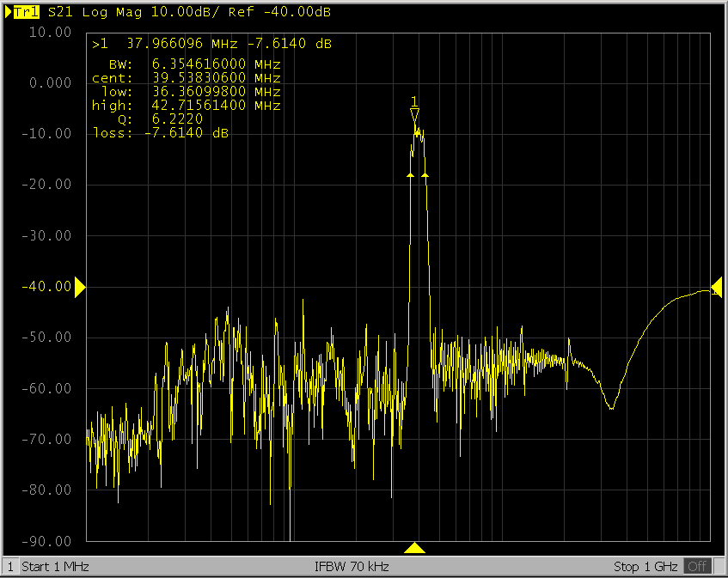Click the left bandwidth cutoff marker arrow
Screen dimensions: 728x578
410,174
